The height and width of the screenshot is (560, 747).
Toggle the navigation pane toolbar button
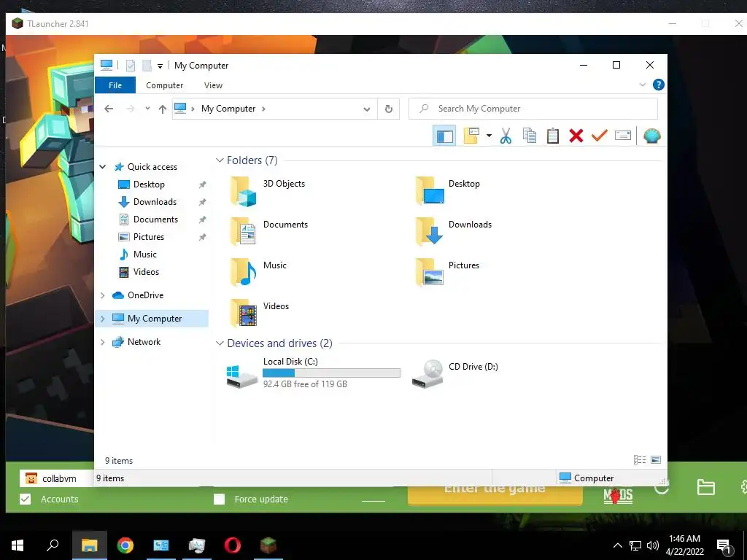click(x=444, y=136)
